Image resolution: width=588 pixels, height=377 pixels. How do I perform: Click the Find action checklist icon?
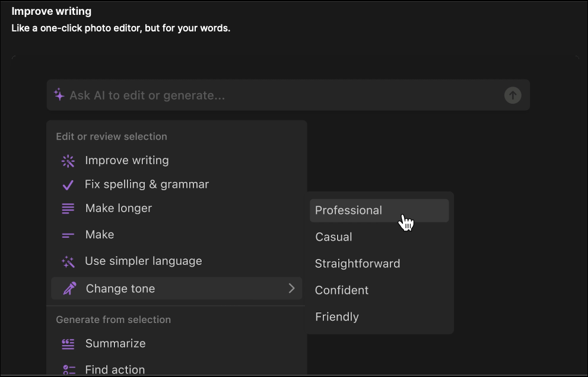pos(69,370)
